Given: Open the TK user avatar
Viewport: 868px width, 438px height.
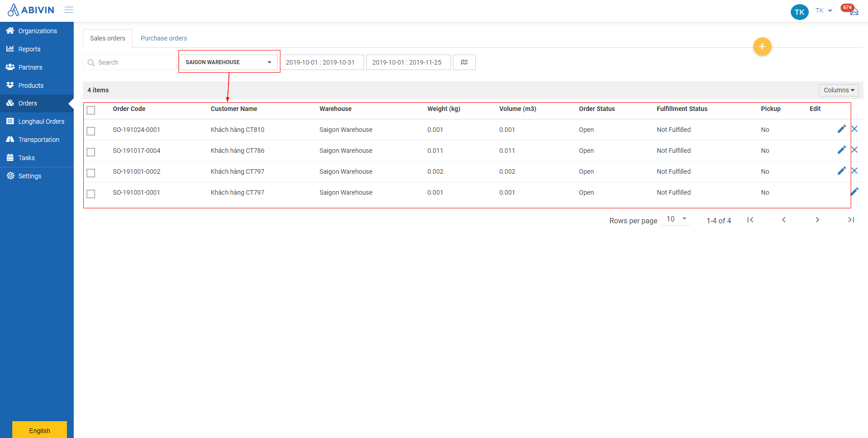Looking at the screenshot, I should click(799, 12).
